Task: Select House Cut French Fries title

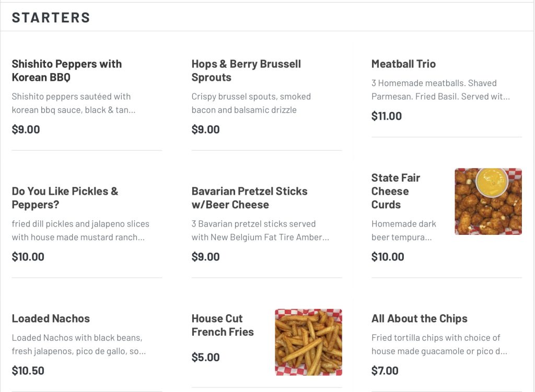Action: [223, 325]
